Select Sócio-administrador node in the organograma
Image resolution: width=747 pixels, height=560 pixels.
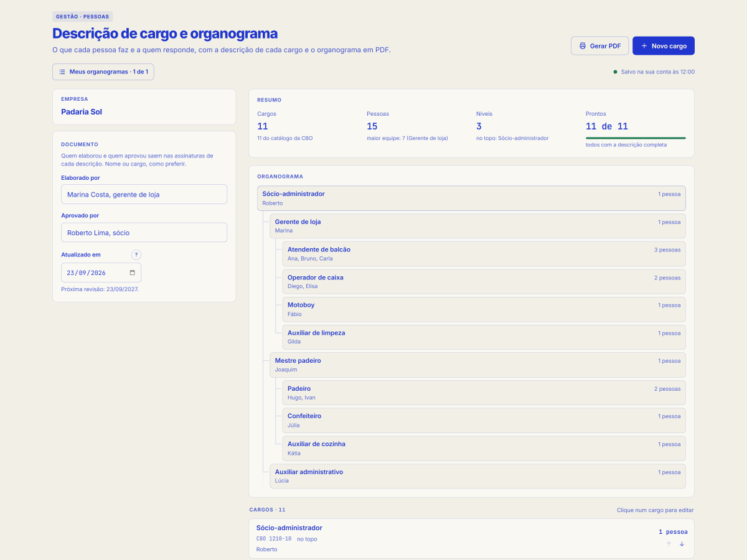tap(471, 198)
